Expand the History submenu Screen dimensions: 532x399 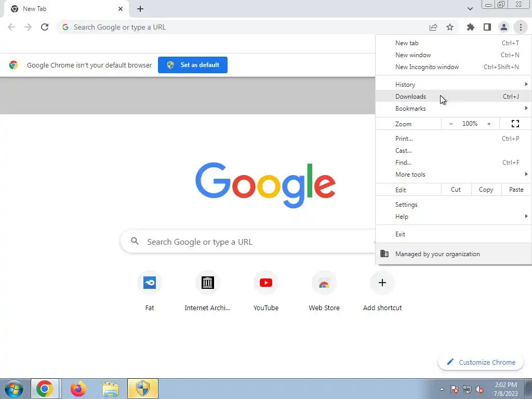(x=454, y=85)
